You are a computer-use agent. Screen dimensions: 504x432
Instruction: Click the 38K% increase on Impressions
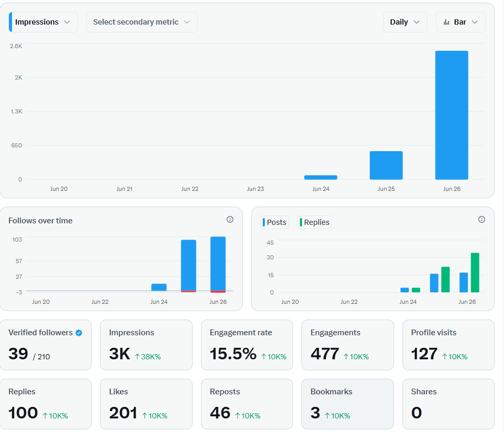(x=148, y=357)
